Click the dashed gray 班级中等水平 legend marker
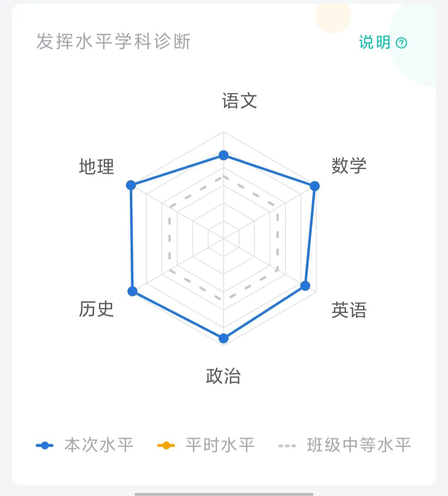Viewport: 448px width, 496px height. pos(287,446)
